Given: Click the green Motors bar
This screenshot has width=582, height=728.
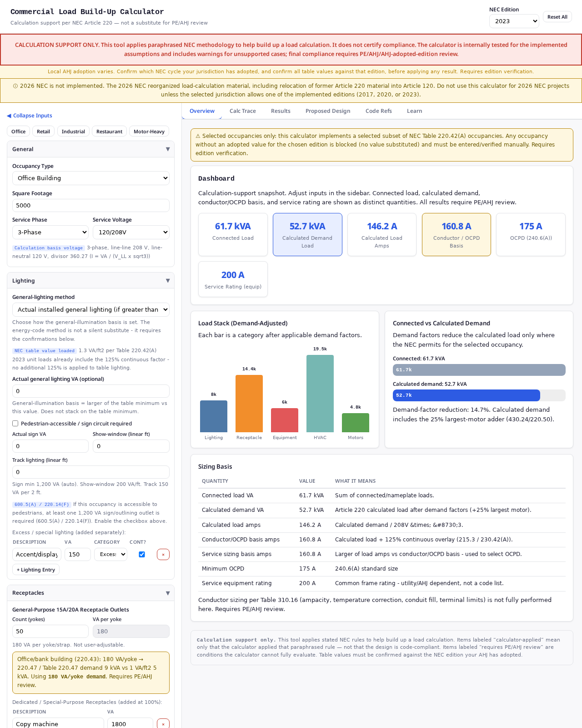Looking at the screenshot, I should [x=356, y=423].
